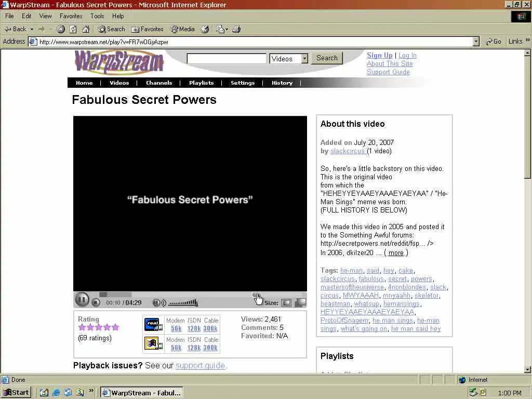Viewport: 532px width, 399px height.
Task: Open the File menu
Action: (9, 16)
